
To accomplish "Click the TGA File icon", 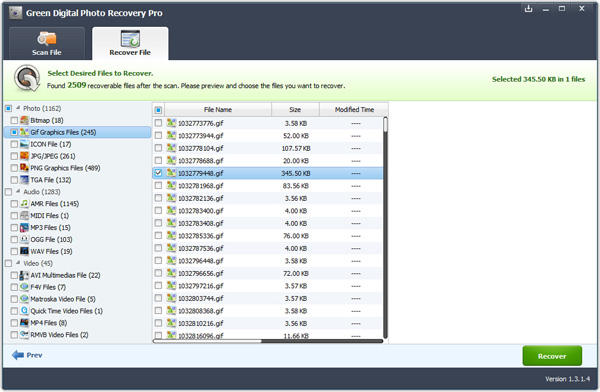I will (24, 180).
